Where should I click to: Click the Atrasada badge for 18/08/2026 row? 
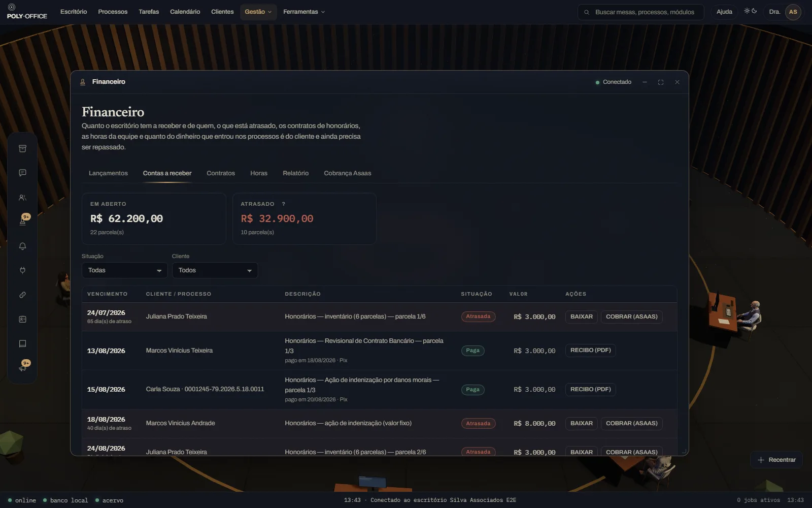(478, 423)
